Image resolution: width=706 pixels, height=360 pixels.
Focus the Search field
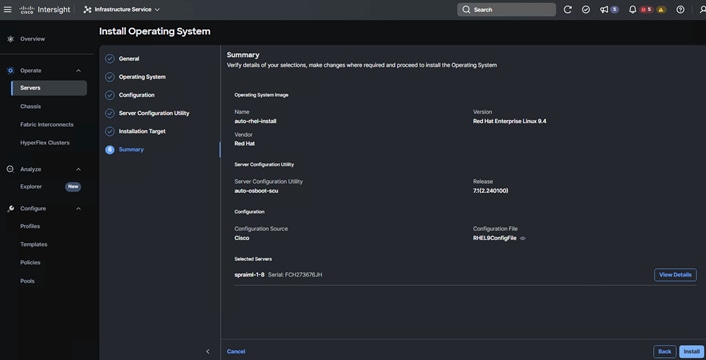pyautogui.click(x=506, y=9)
